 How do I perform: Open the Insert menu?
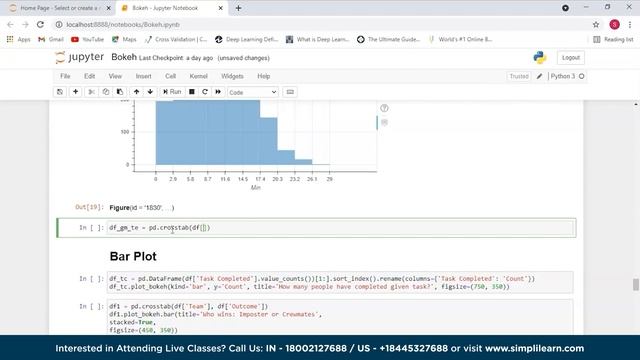143,76
